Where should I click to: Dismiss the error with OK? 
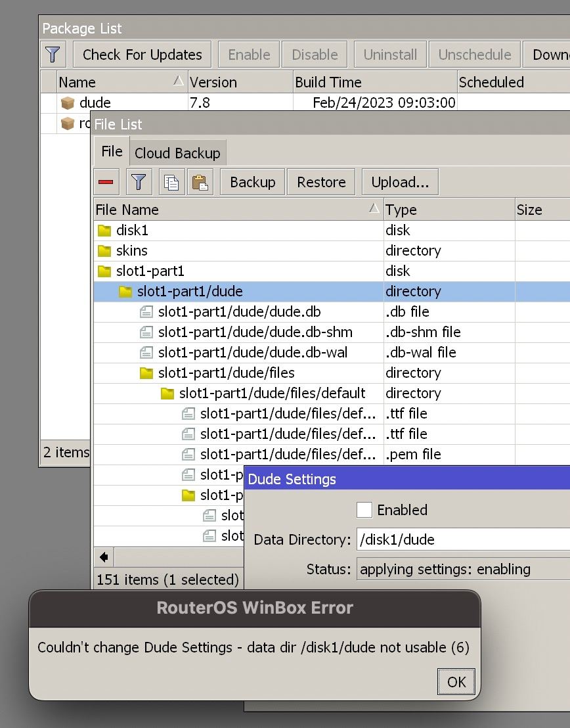pyautogui.click(x=456, y=681)
